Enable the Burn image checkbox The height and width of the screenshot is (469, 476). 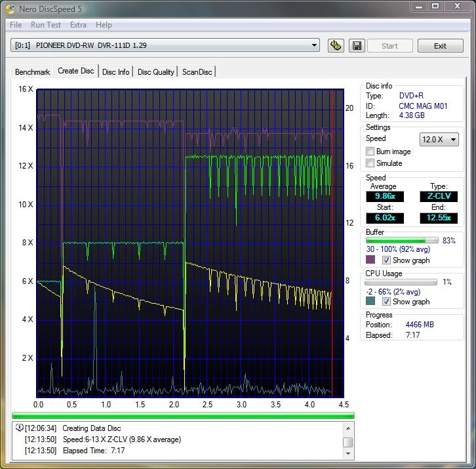click(370, 152)
